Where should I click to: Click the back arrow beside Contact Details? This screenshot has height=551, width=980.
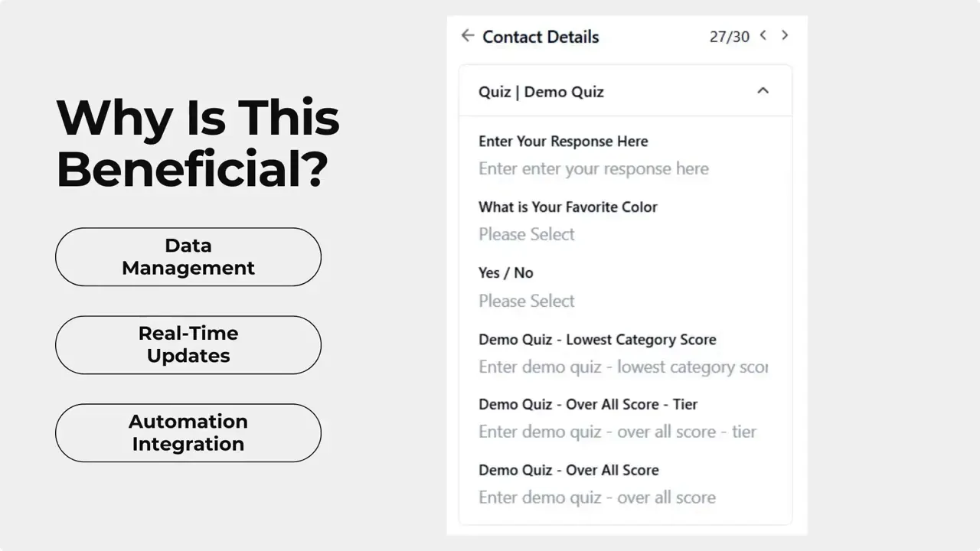(467, 35)
